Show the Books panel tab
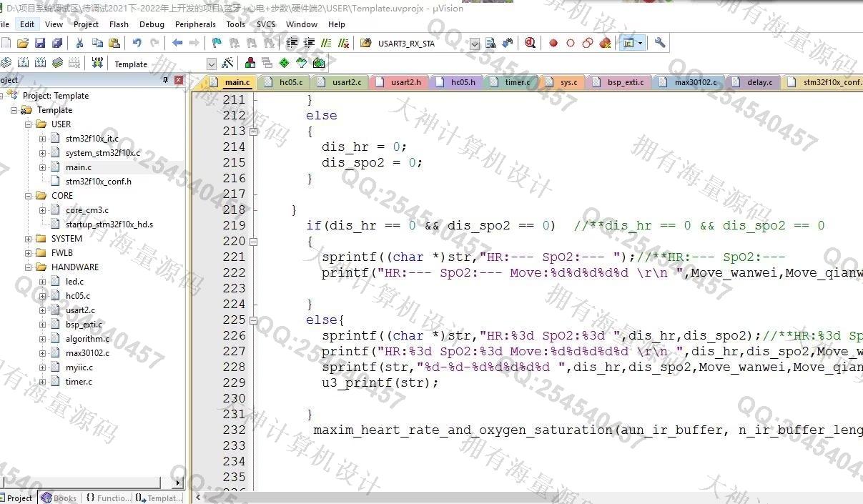 pos(59,498)
